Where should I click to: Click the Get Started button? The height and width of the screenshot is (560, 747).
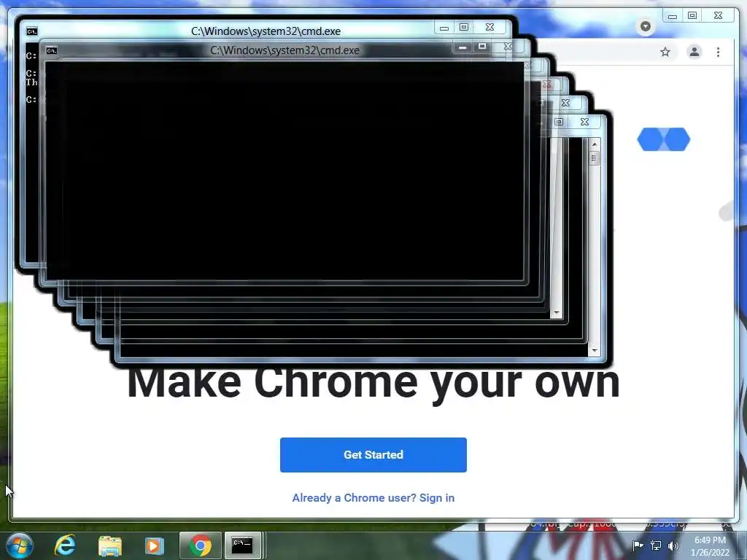373,455
